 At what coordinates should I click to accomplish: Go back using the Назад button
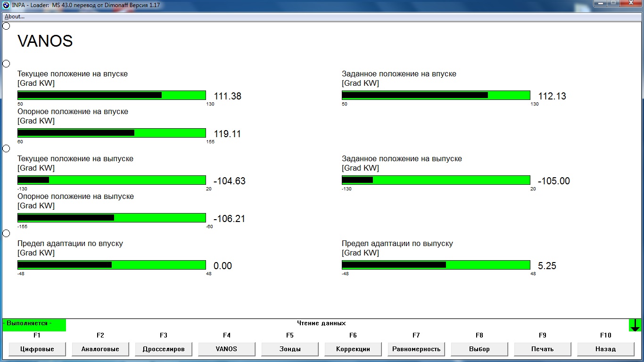coord(606,349)
